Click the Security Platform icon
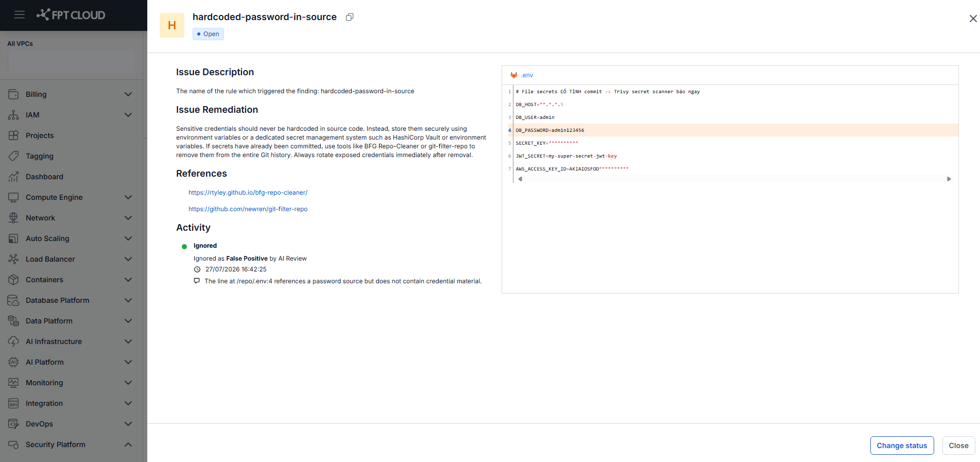Viewport: 980px width, 462px height. click(x=13, y=444)
